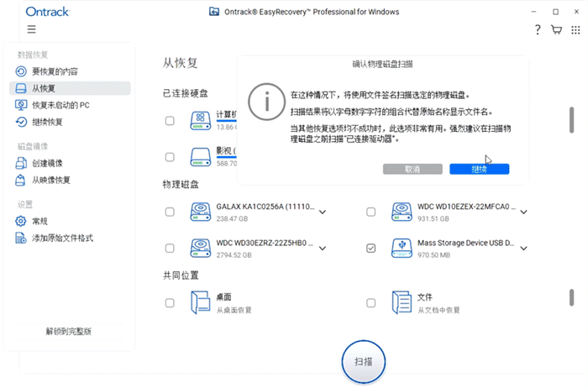Select 创建镜像 in the sidebar
Screen dimensions: 588x388
[70, 163]
